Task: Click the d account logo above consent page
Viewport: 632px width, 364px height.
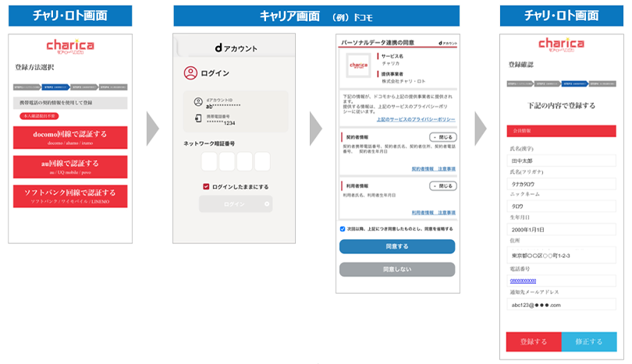Action: (x=448, y=43)
